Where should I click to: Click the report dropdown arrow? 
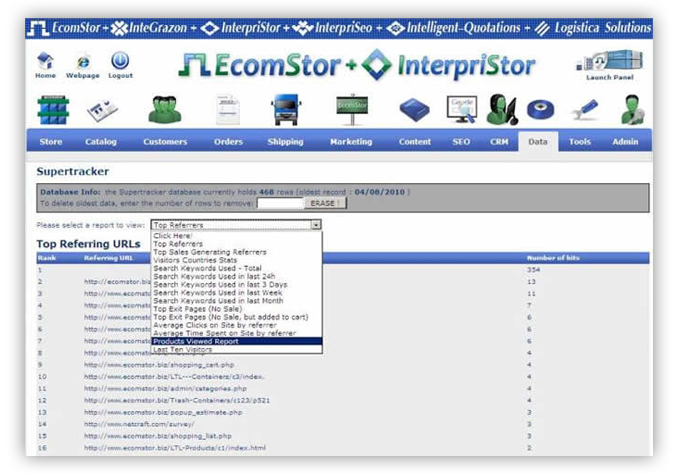[316, 225]
